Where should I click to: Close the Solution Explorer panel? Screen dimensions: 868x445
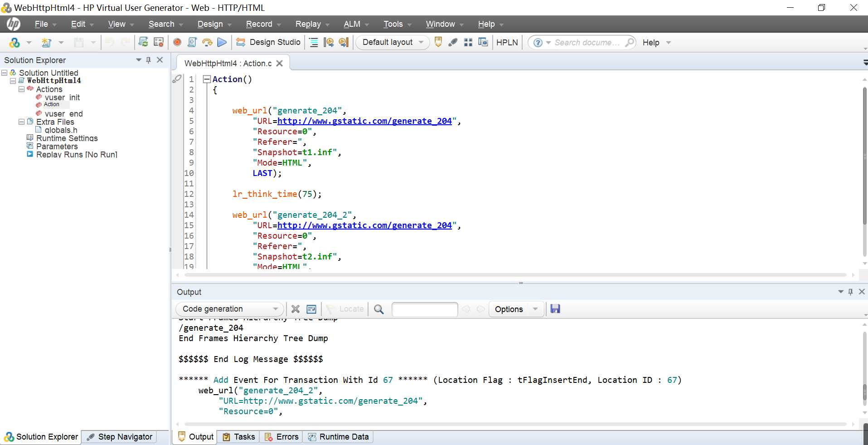click(160, 60)
